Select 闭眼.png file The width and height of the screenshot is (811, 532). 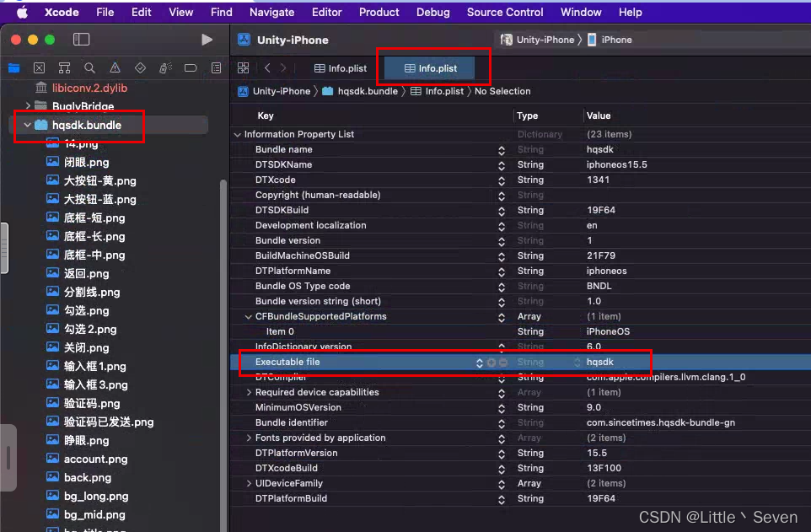(78, 162)
